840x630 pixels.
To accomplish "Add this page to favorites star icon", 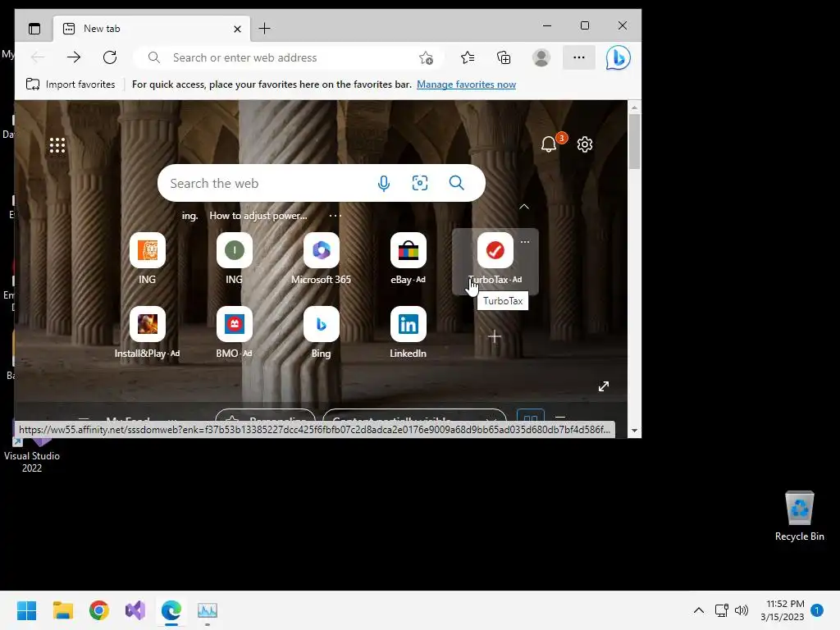I will point(426,58).
